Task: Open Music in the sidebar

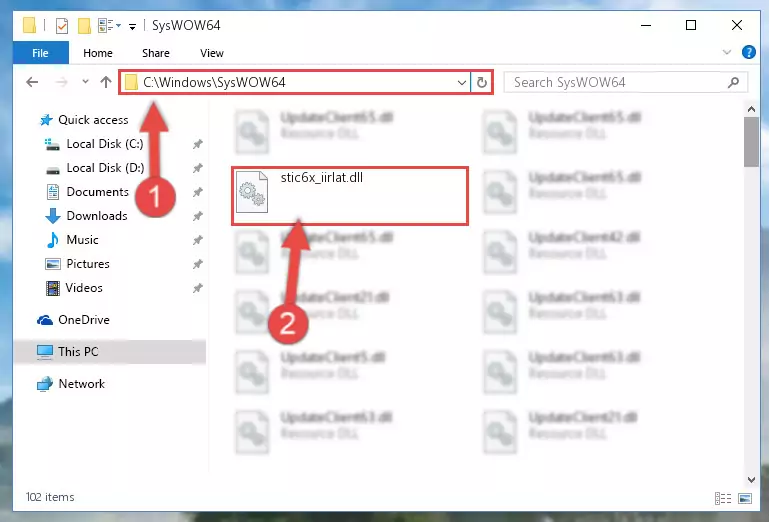Action: [x=82, y=240]
